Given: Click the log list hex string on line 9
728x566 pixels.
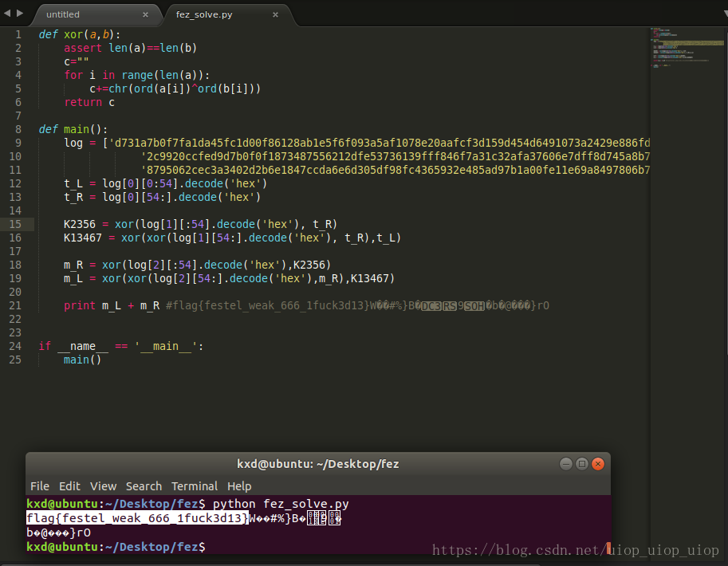Looking at the screenshot, I should [379, 143].
